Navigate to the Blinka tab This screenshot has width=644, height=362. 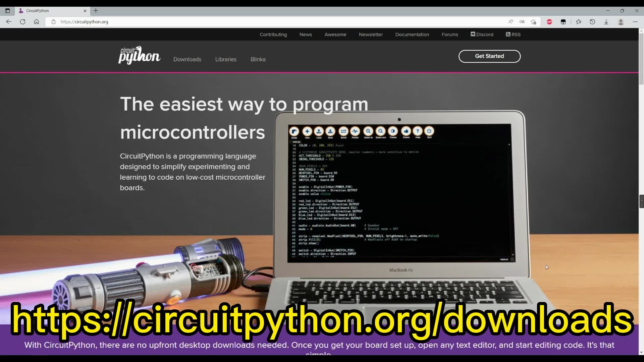[258, 59]
